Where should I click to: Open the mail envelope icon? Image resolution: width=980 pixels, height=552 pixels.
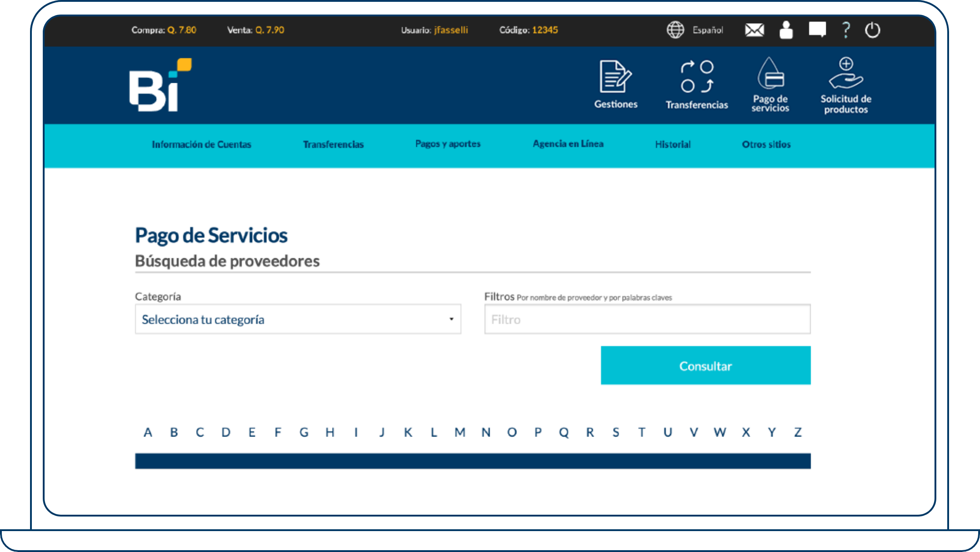tap(754, 30)
